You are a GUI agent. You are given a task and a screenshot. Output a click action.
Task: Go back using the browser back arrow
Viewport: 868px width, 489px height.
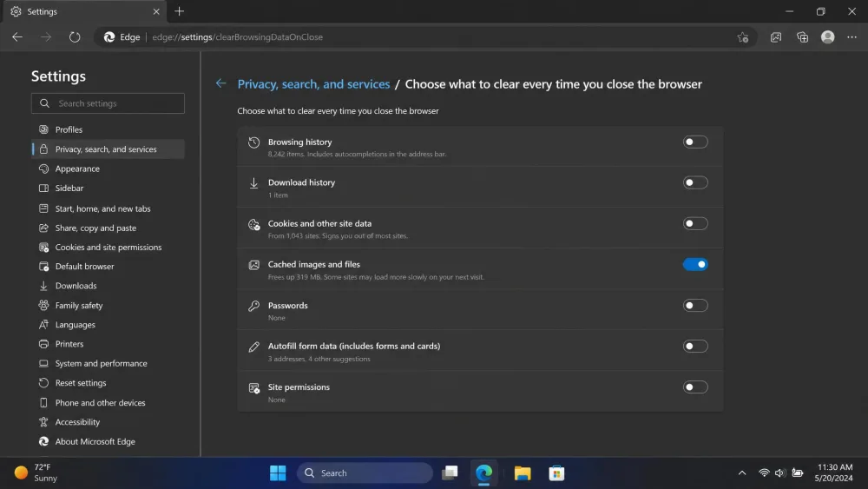(17, 37)
